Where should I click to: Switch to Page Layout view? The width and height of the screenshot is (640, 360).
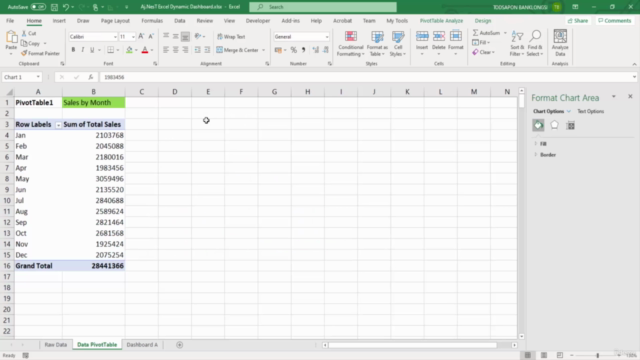pyautogui.click(x=544, y=355)
